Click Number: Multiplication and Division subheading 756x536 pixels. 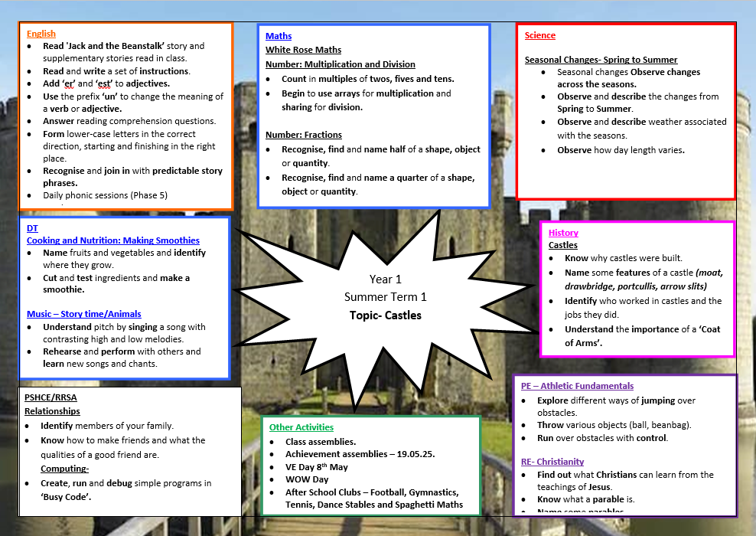pyautogui.click(x=340, y=64)
